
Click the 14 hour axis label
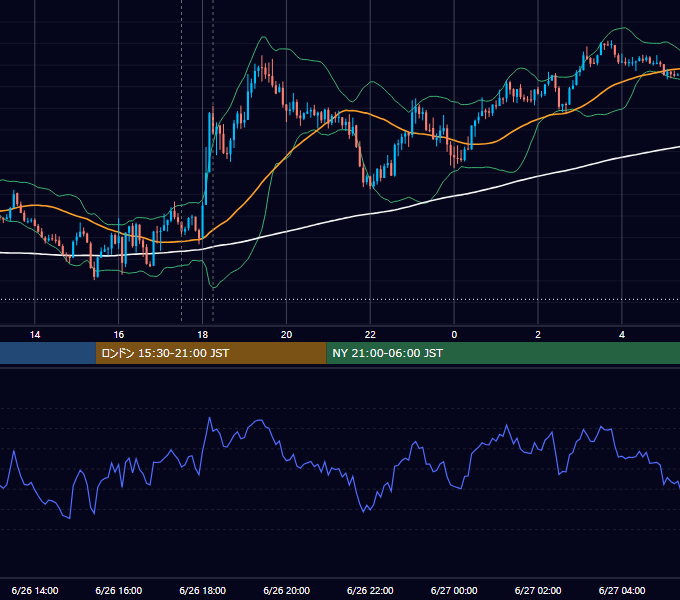(x=35, y=335)
